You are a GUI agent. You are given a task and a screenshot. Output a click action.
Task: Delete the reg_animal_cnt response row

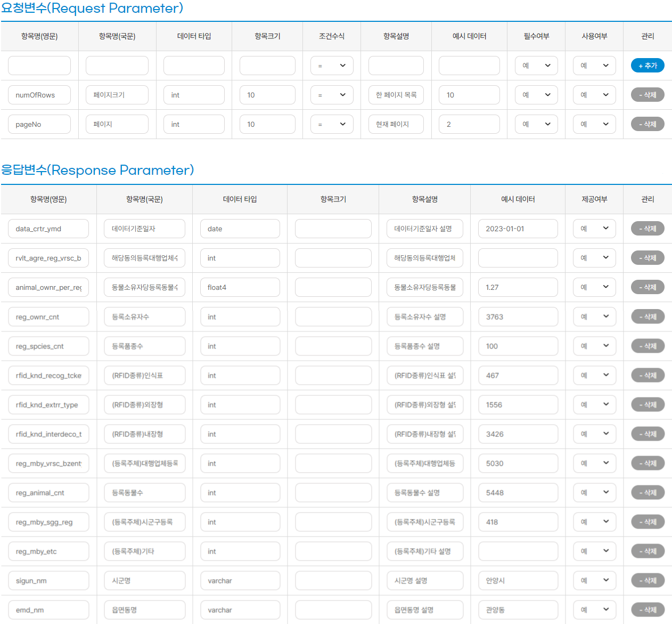[x=648, y=492]
